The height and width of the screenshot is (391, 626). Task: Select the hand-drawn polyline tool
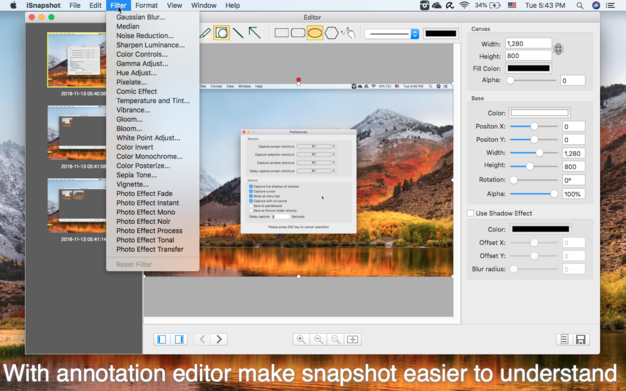coord(349,33)
